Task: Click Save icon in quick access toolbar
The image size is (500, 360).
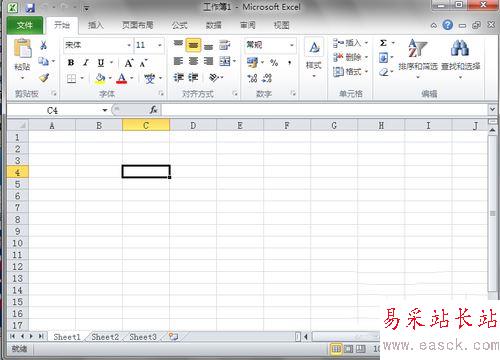Action: 30,7
